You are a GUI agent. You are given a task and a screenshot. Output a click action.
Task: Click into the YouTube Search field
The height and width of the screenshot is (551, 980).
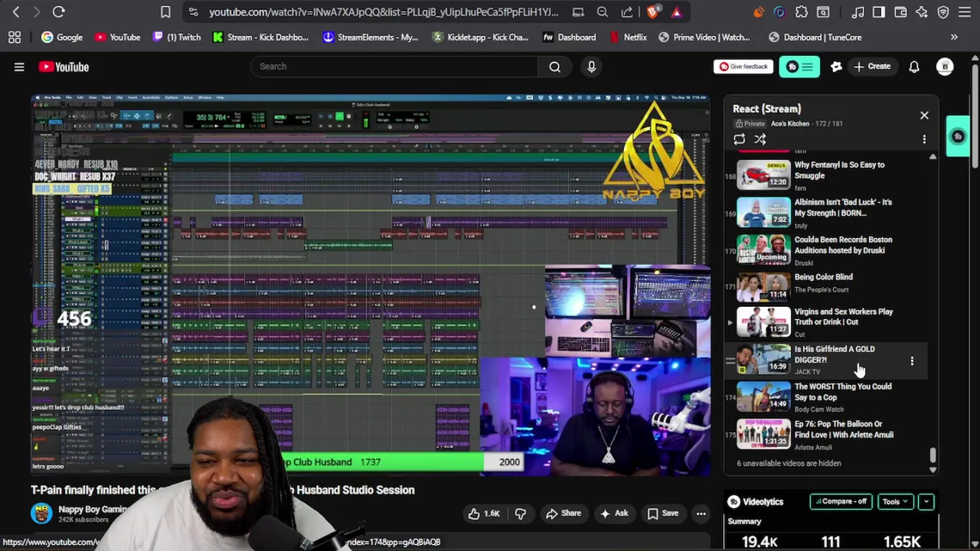click(x=394, y=67)
